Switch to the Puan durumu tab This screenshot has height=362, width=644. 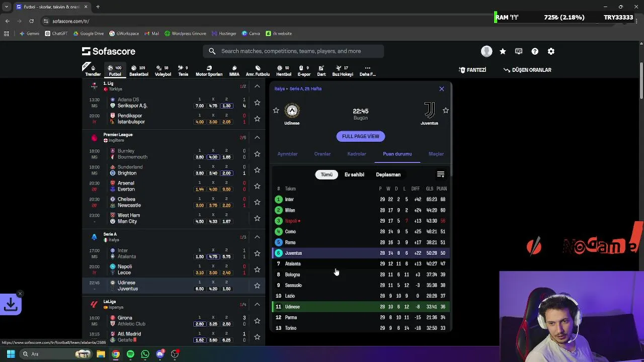pos(397,154)
